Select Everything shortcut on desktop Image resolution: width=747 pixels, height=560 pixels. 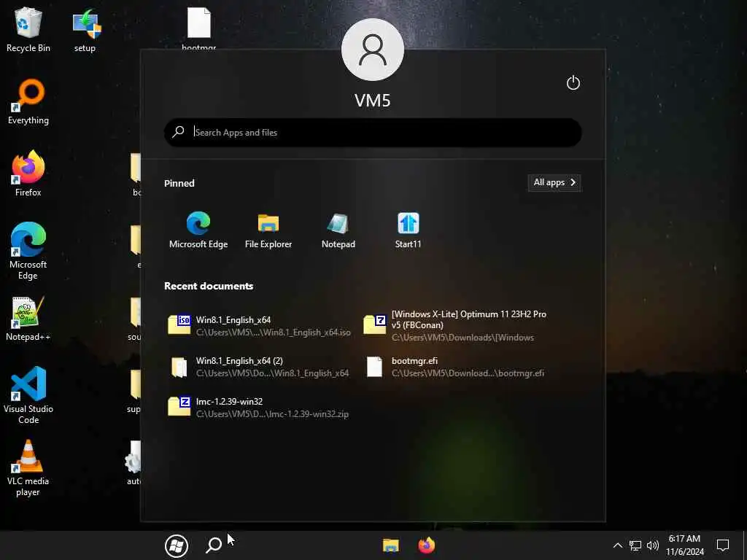point(28,101)
